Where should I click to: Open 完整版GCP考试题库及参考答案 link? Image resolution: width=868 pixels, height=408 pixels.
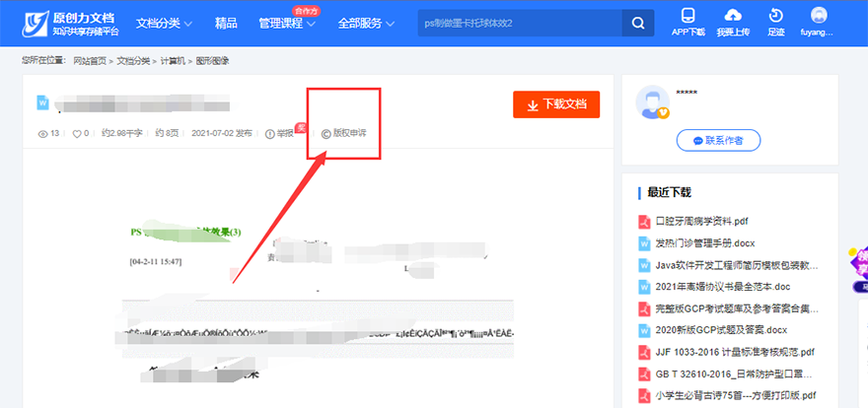coord(736,308)
